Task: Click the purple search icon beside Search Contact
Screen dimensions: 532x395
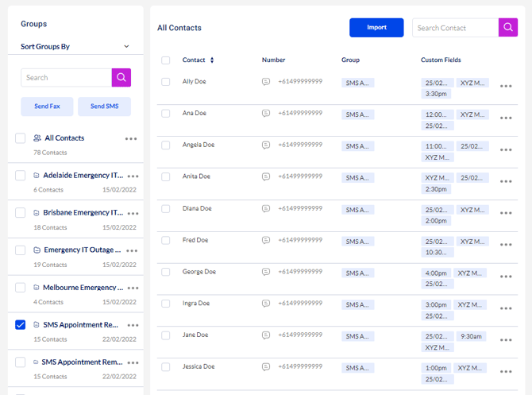Action: (507, 28)
